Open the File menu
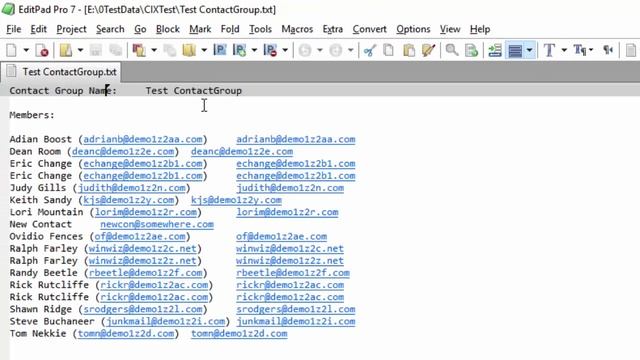The height and width of the screenshot is (360, 640). click(x=13, y=29)
